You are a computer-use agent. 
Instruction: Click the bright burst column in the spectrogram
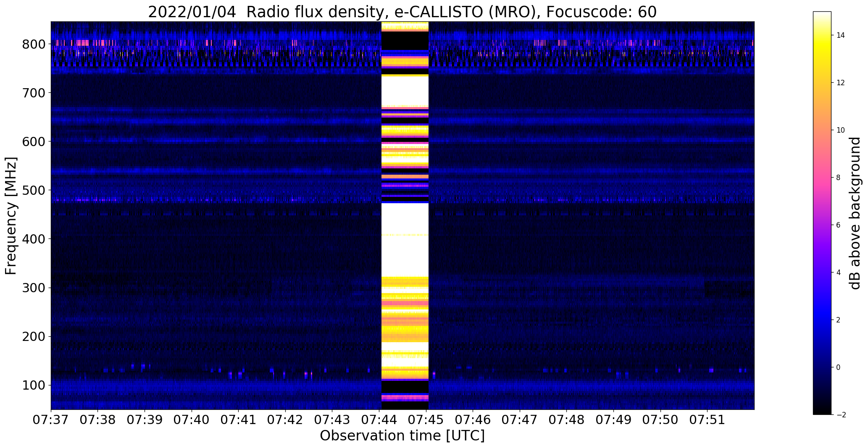pyautogui.click(x=405, y=215)
